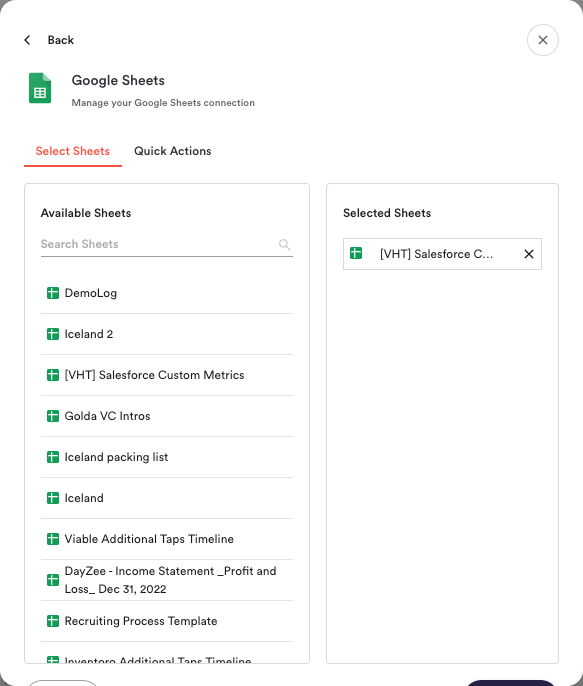
Task: Focus the Search Sheets input field
Action: pos(167,244)
